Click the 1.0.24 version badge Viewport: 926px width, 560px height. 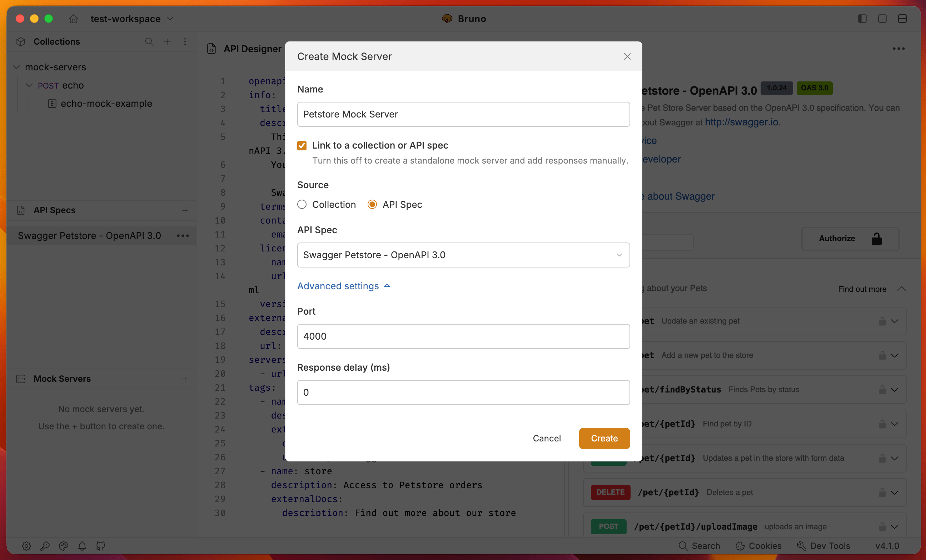tap(776, 88)
